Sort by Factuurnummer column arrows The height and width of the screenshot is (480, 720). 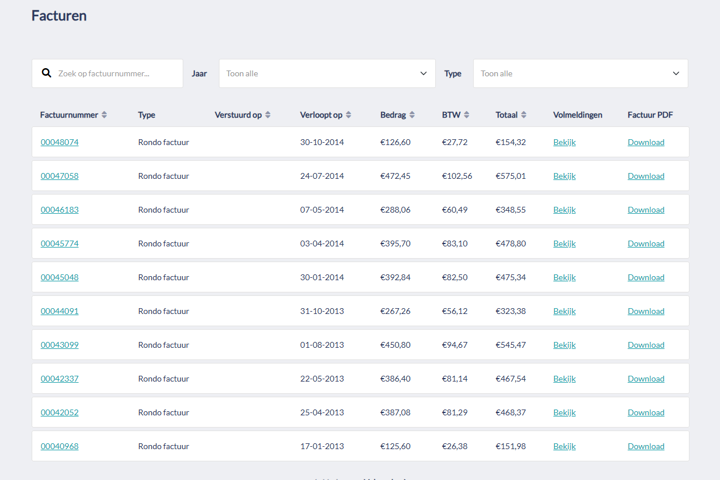click(x=104, y=115)
